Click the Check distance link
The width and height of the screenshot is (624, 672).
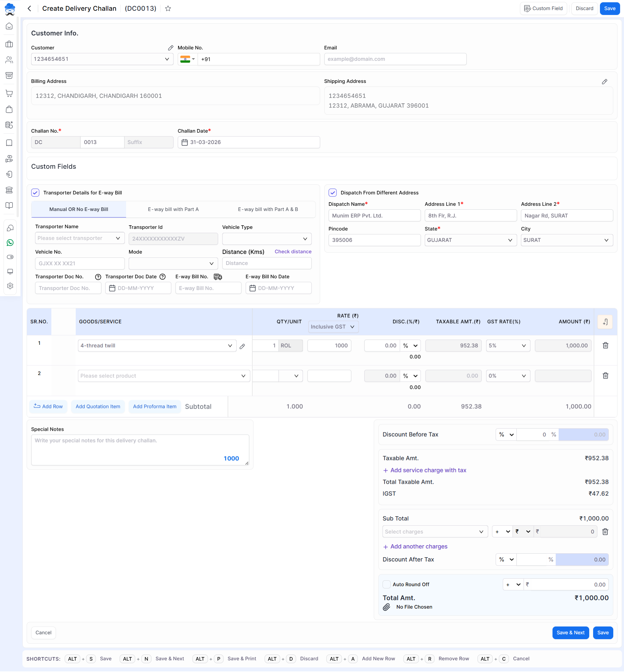tap(293, 251)
